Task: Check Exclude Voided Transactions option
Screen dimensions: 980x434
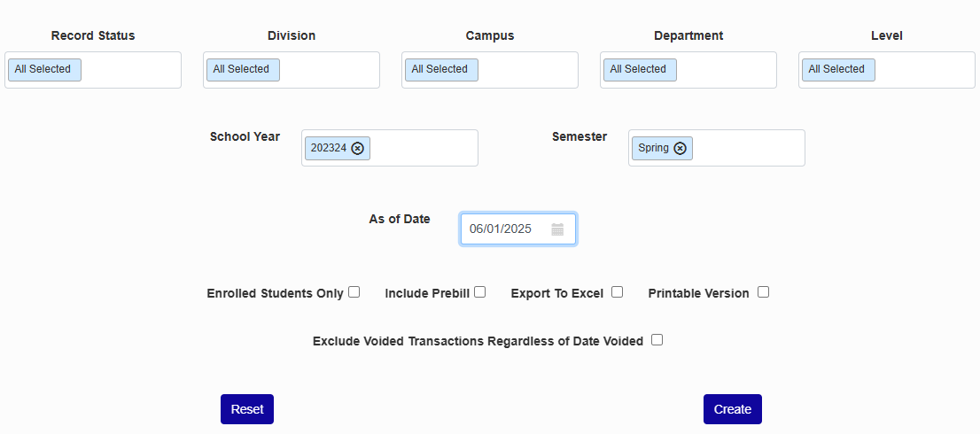Action: pyautogui.click(x=657, y=339)
